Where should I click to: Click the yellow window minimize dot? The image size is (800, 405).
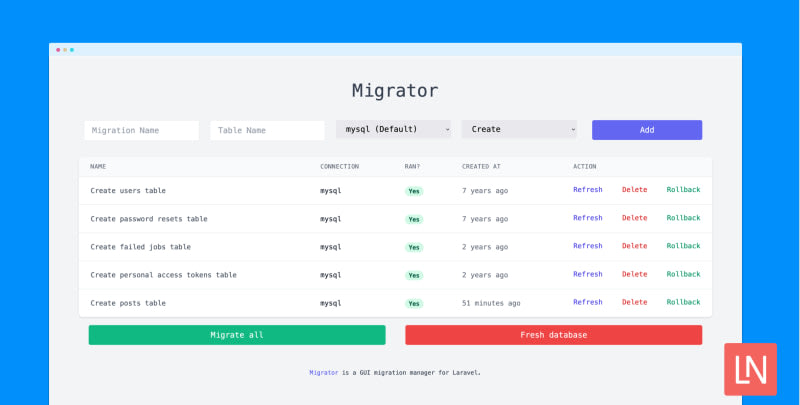(65, 49)
